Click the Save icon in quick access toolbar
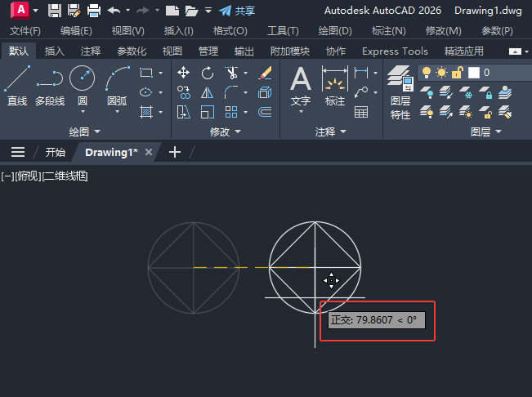 (x=55, y=11)
